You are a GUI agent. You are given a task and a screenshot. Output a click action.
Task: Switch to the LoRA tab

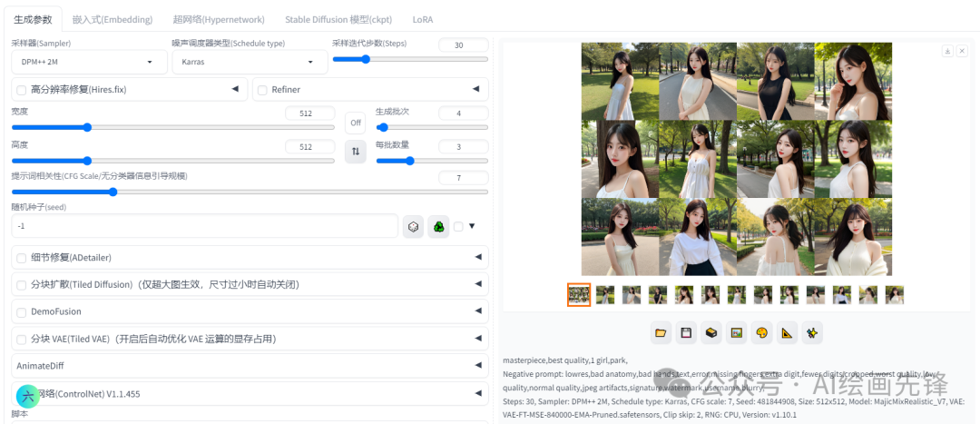423,19
